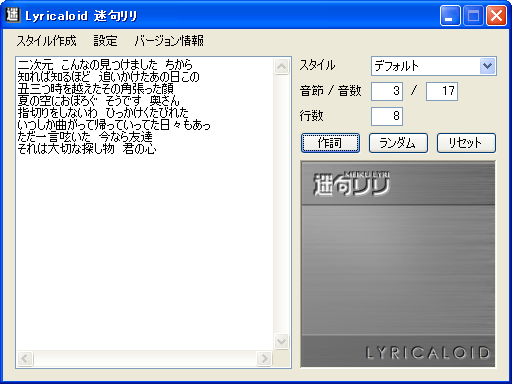The image size is (512, 384).
Task: Click the 行数 field showing 8
Action: (387, 116)
